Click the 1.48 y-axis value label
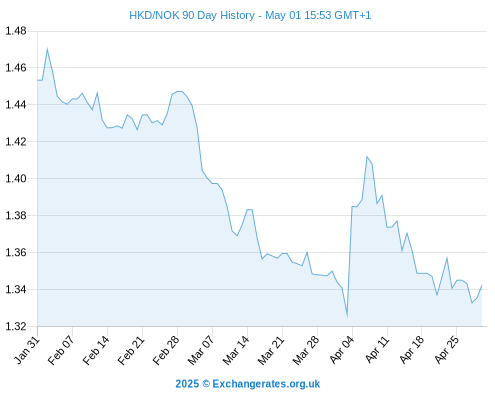Screen dimensions: 495x400 click(15, 31)
